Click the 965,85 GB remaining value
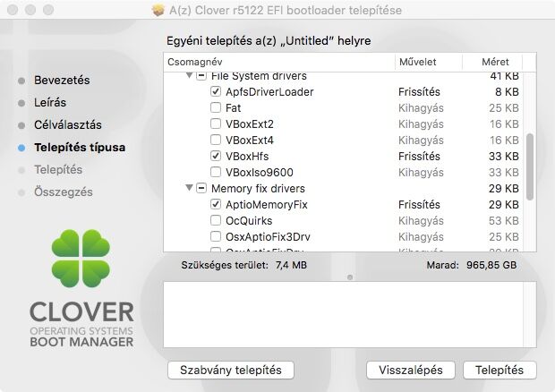555x392 pixels. point(491,265)
